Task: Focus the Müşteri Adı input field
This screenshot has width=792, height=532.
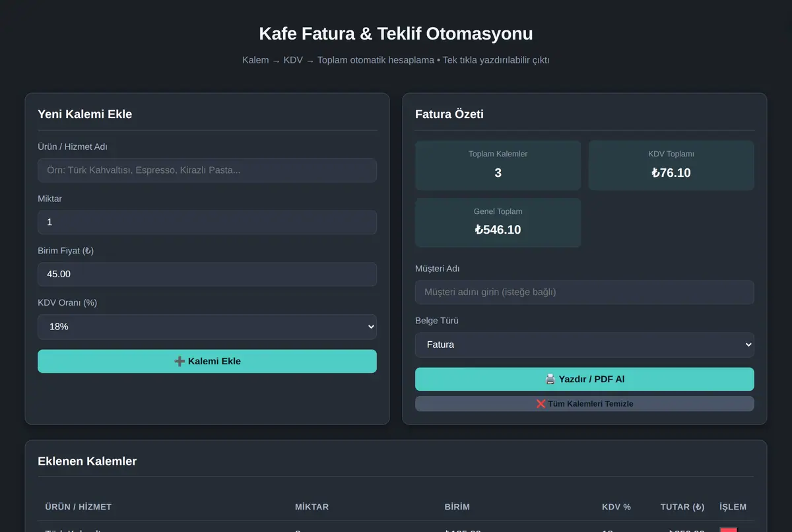Action: pos(584,292)
